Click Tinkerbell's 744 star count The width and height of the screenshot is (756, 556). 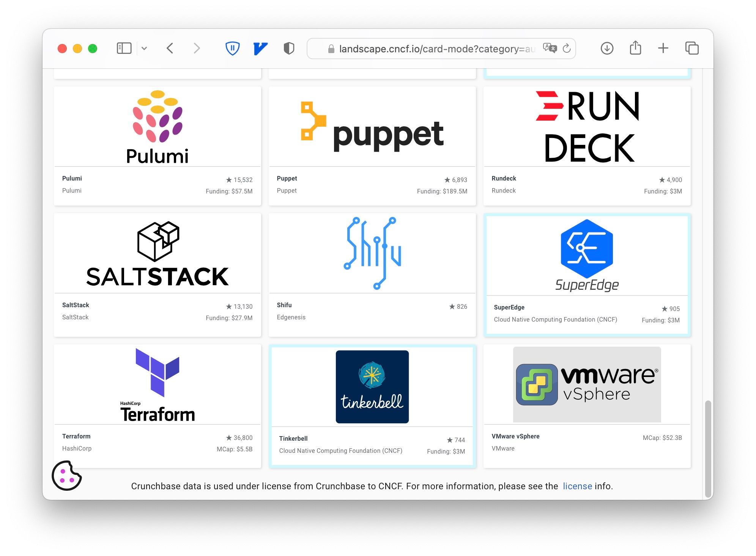(x=456, y=440)
